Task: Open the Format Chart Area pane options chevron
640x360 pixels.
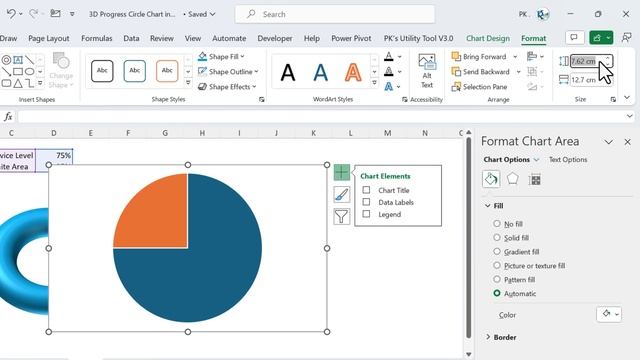Action: click(609, 142)
